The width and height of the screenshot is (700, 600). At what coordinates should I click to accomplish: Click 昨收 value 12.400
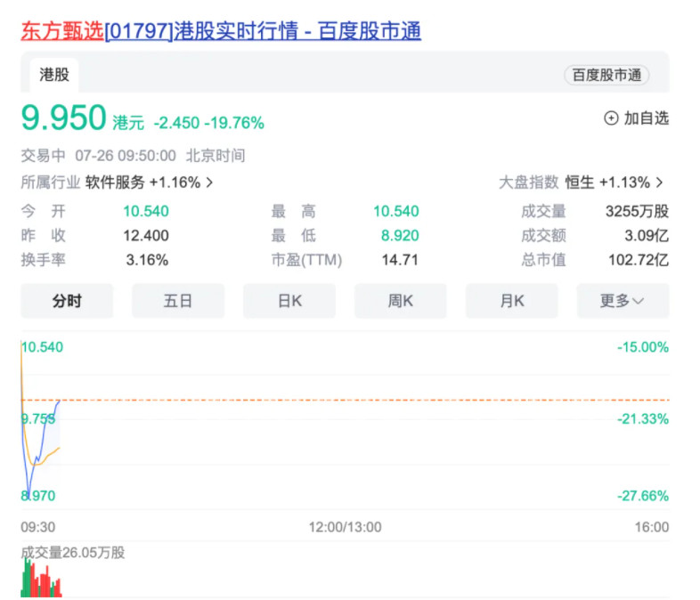point(146,235)
